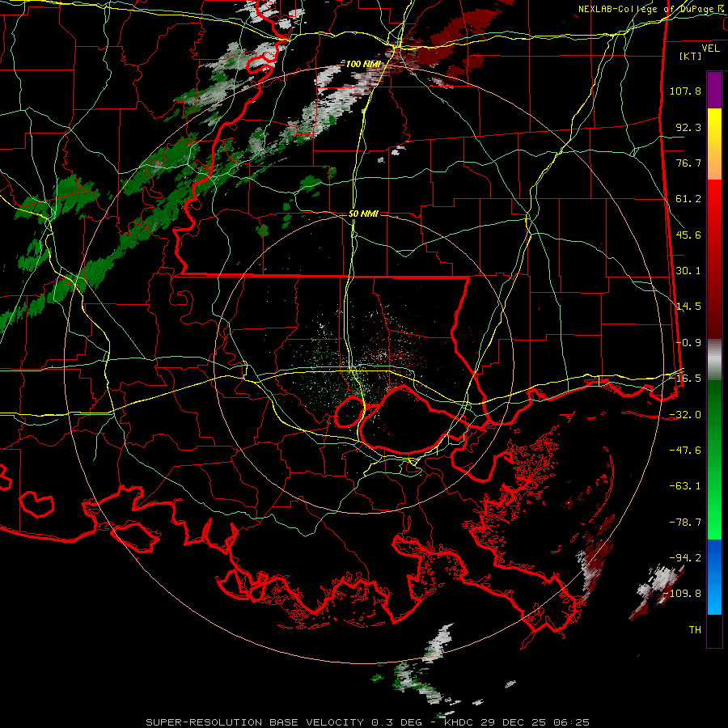Click the 30.1 legend value
The image size is (728, 728).
[688, 271]
